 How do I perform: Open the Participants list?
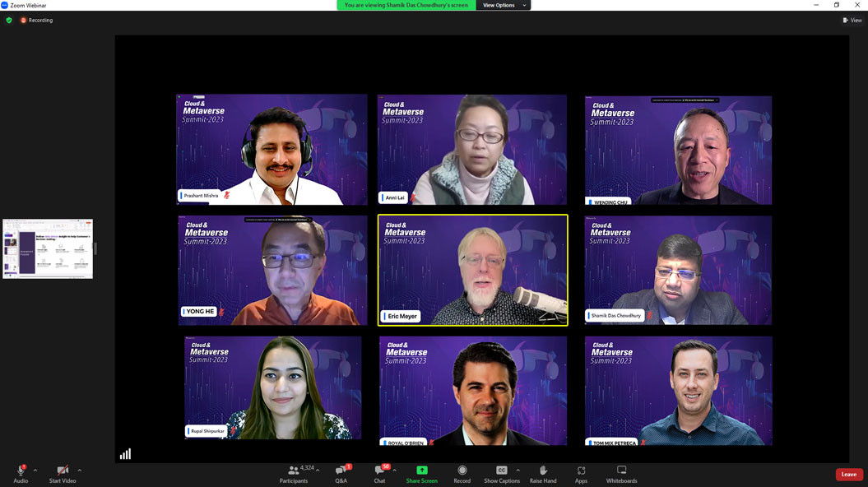point(294,472)
